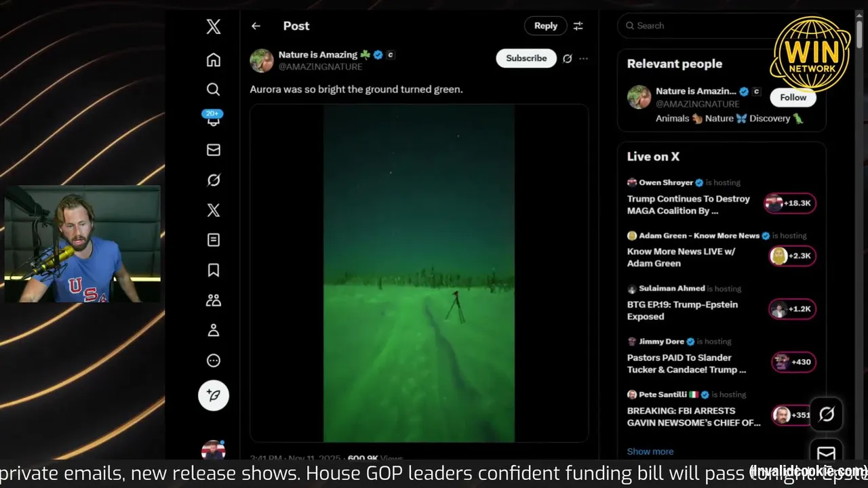The image size is (868, 488).
Task: Open Profile person icon in sidebar
Action: click(214, 330)
